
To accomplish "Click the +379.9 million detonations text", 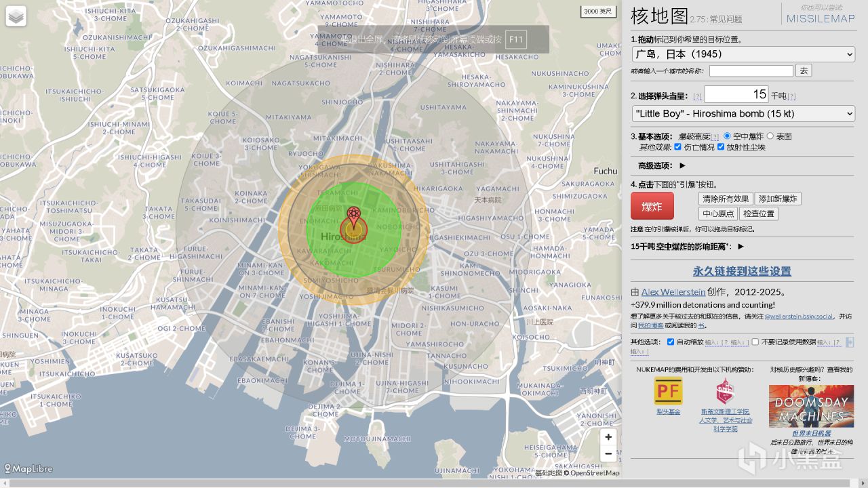I will click(x=703, y=305).
